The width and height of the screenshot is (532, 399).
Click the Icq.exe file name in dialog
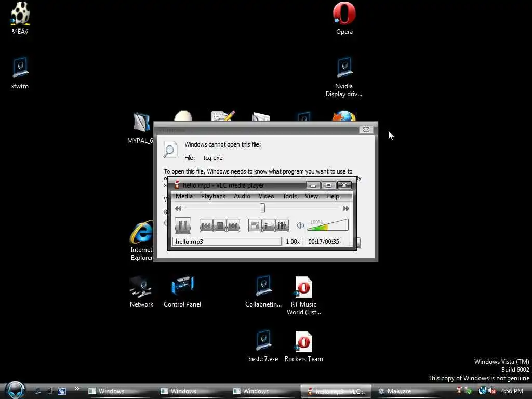pos(212,158)
